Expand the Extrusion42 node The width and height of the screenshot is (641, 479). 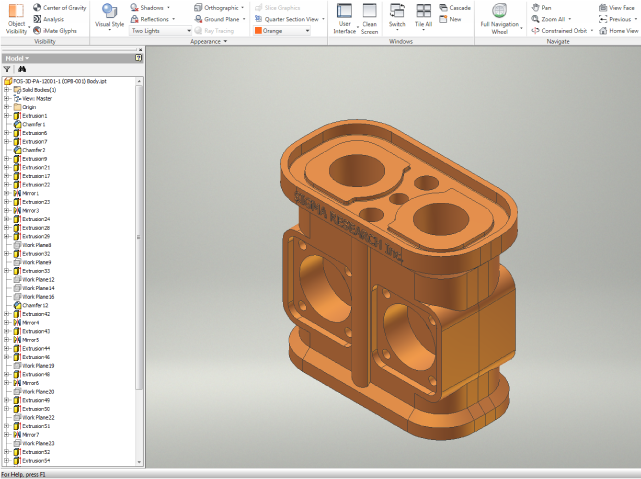(x=7, y=314)
